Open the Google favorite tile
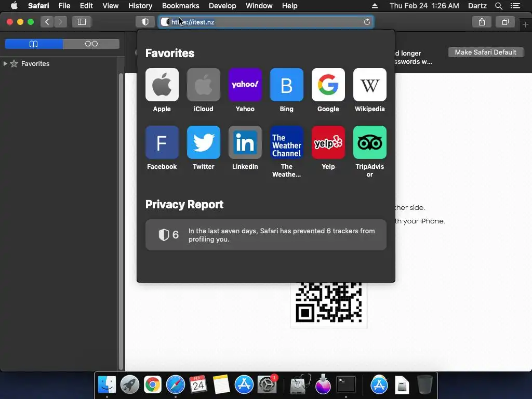This screenshot has height=399, width=532. [328, 85]
